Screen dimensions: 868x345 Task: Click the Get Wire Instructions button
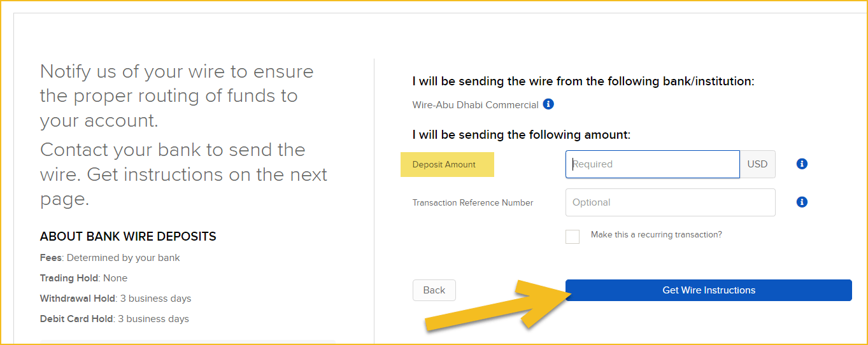click(709, 290)
